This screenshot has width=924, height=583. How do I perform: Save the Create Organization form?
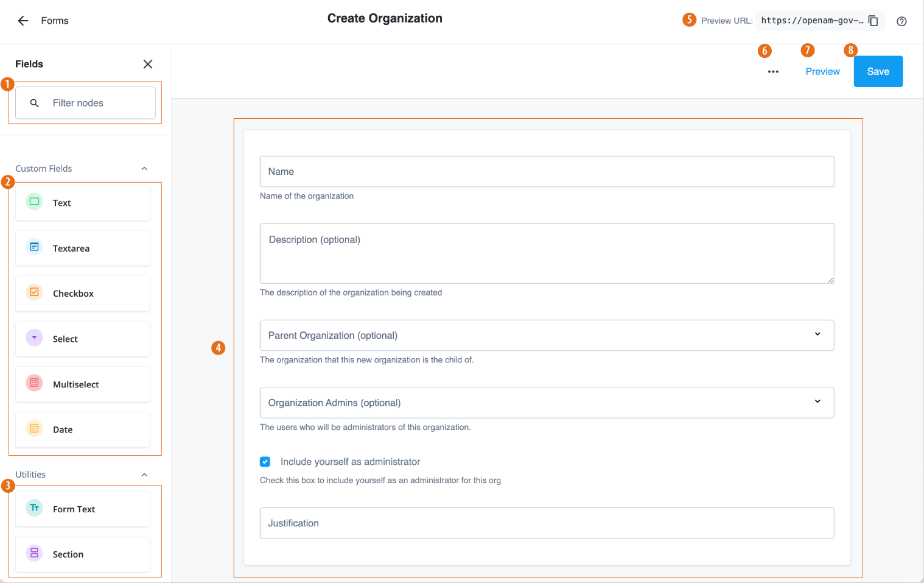[878, 71]
